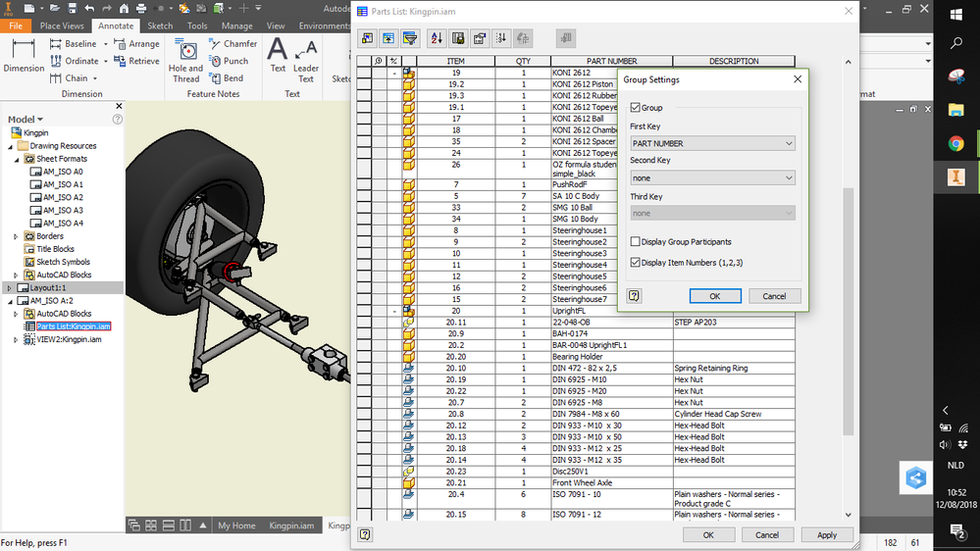Open First Key PART NUMBER dropdown
This screenshot has width=980, height=551.
coord(712,143)
